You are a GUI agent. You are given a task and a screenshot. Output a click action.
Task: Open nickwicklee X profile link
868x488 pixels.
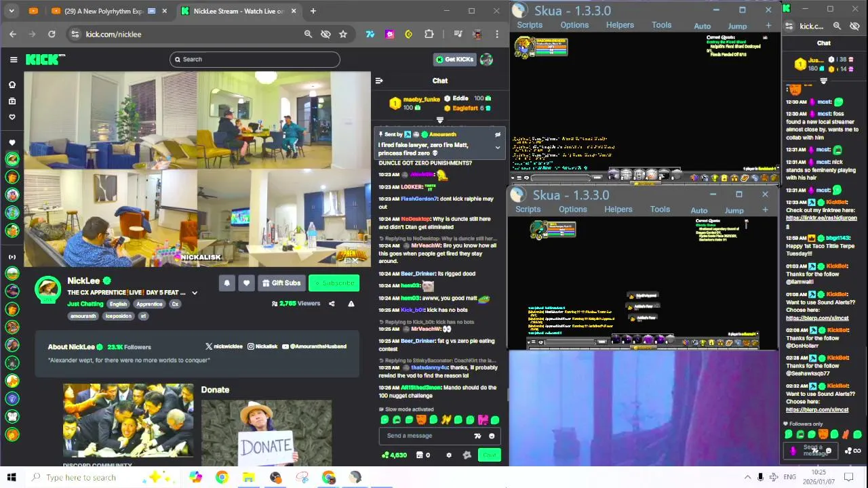tap(224, 346)
